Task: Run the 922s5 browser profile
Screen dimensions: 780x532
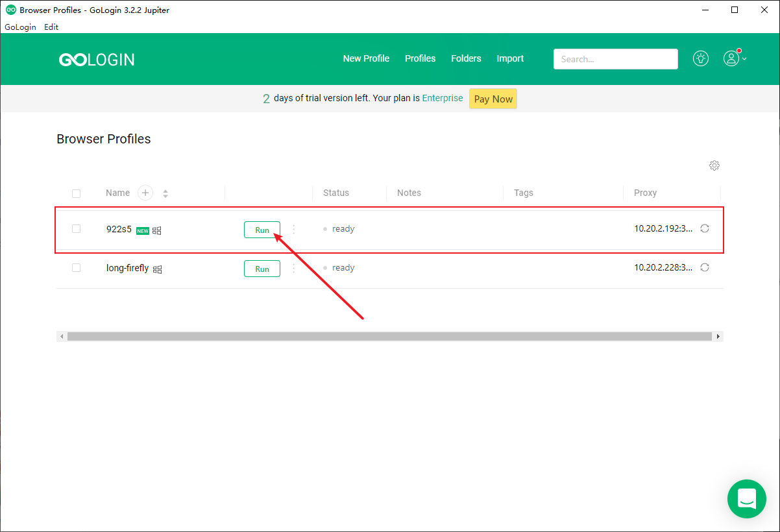Action: coord(262,230)
